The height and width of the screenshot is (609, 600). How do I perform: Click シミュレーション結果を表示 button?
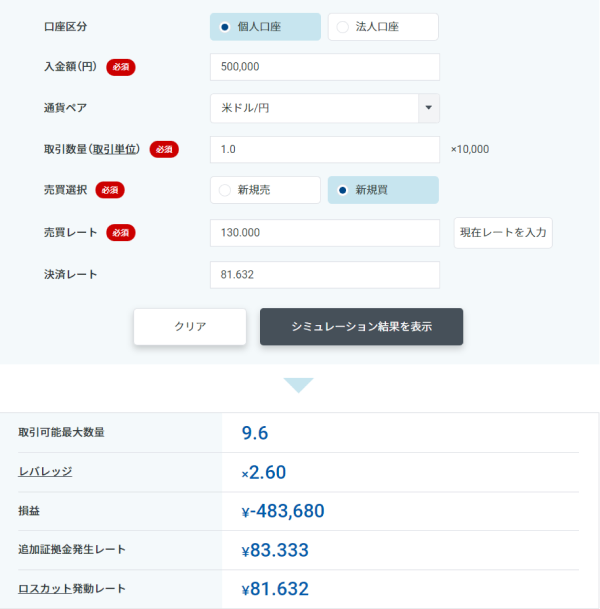(362, 327)
